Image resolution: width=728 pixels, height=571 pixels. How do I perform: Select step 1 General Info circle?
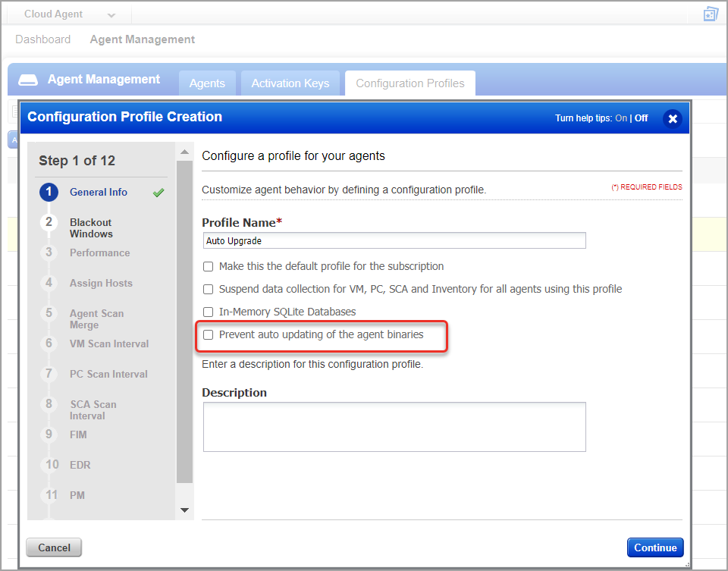pyautogui.click(x=49, y=192)
